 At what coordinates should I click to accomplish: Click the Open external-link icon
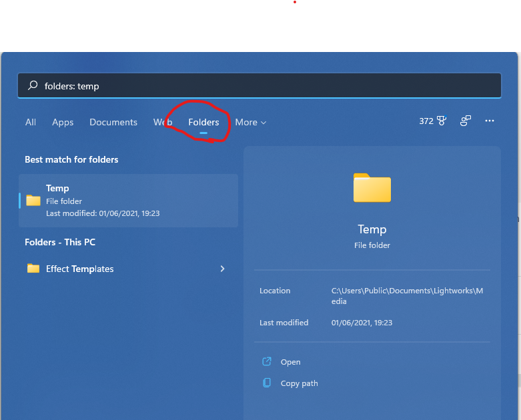(x=267, y=362)
